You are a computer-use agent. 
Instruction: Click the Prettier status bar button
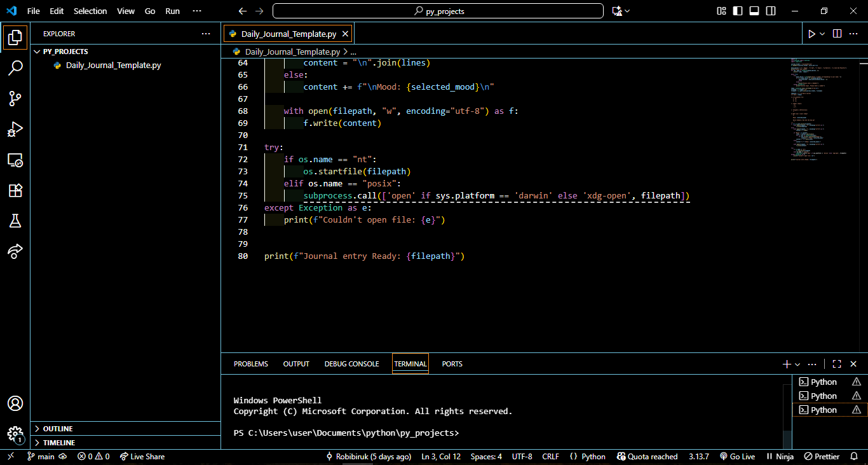click(x=822, y=457)
